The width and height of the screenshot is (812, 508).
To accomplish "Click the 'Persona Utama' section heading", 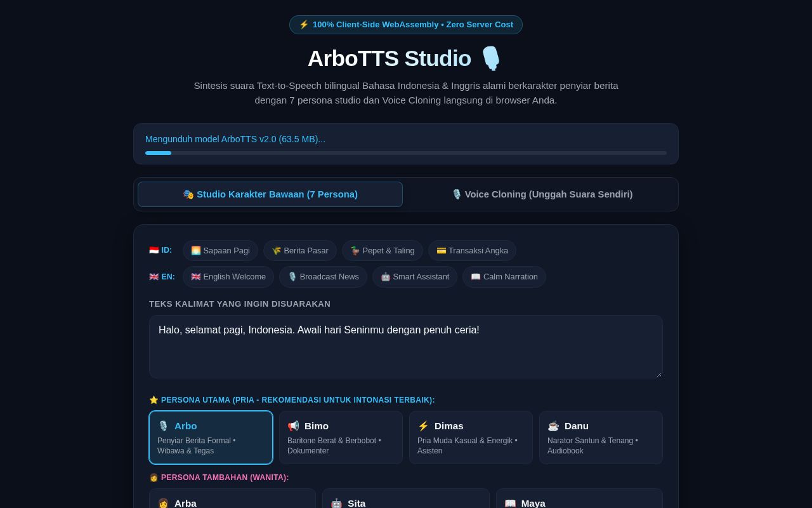I will 292,400.
